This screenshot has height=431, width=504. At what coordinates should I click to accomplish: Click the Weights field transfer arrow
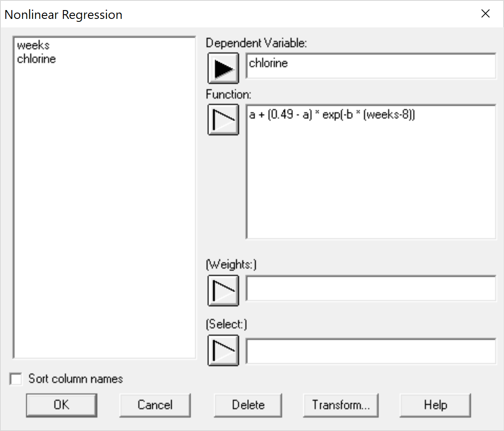(223, 290)
